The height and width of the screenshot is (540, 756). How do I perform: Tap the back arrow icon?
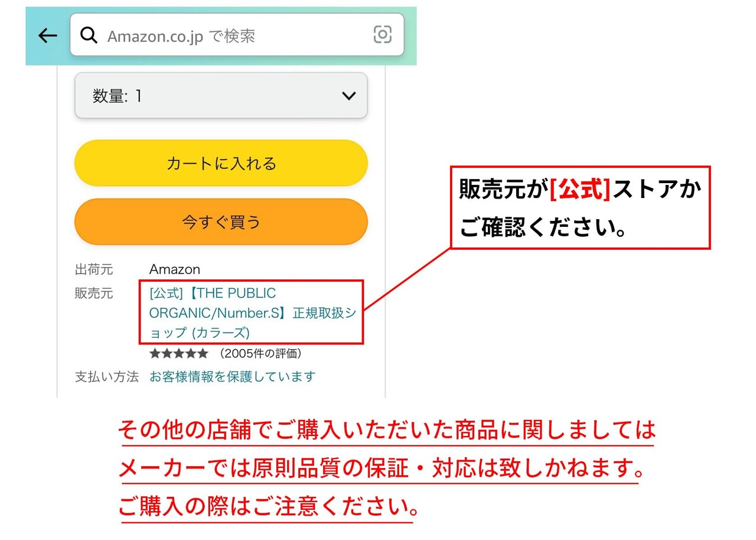click(x=47, y=36)
